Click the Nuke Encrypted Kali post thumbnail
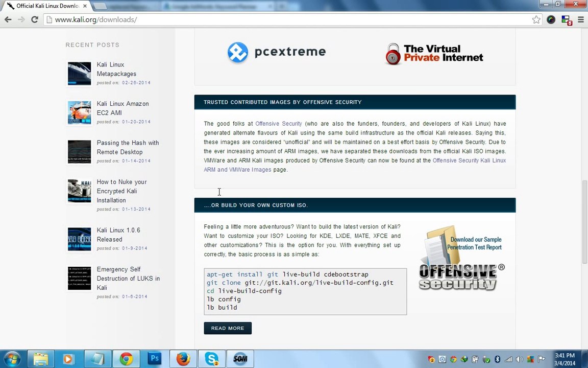The height and width of the screenshot is (368, 588). click(x=79, y=191)
